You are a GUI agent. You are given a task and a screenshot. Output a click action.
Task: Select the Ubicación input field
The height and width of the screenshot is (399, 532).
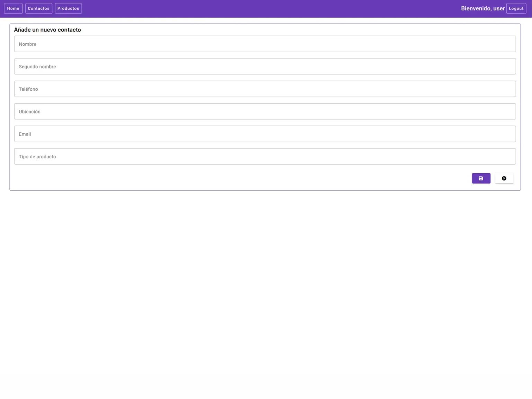(x=265, y=112)
